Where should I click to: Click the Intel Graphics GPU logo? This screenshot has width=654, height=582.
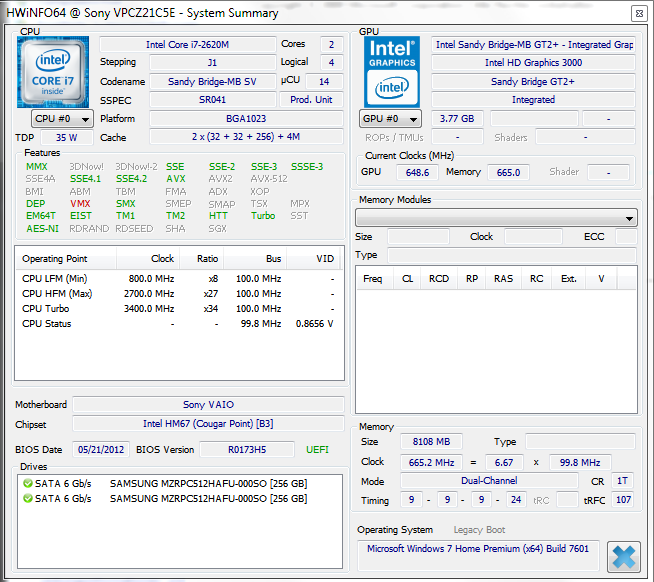click(392, 72)
